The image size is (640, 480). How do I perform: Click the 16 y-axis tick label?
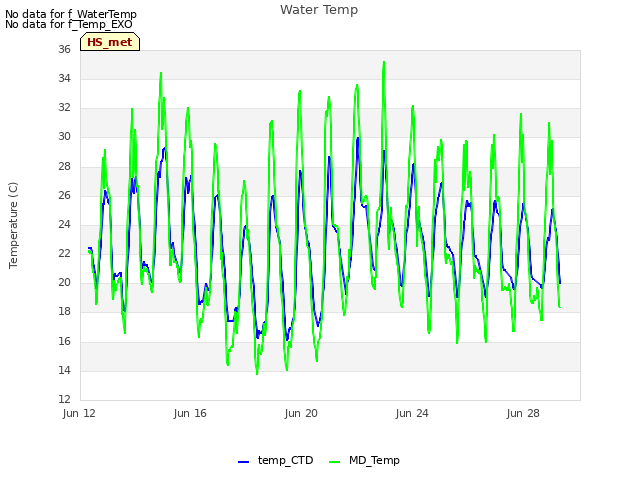click(64, 341)
